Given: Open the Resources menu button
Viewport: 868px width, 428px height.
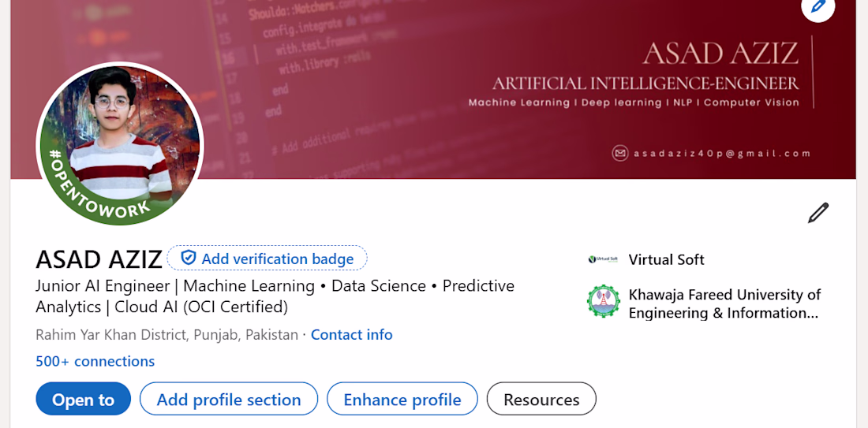Looking at the screenshot, I should (x=541, y=399).
